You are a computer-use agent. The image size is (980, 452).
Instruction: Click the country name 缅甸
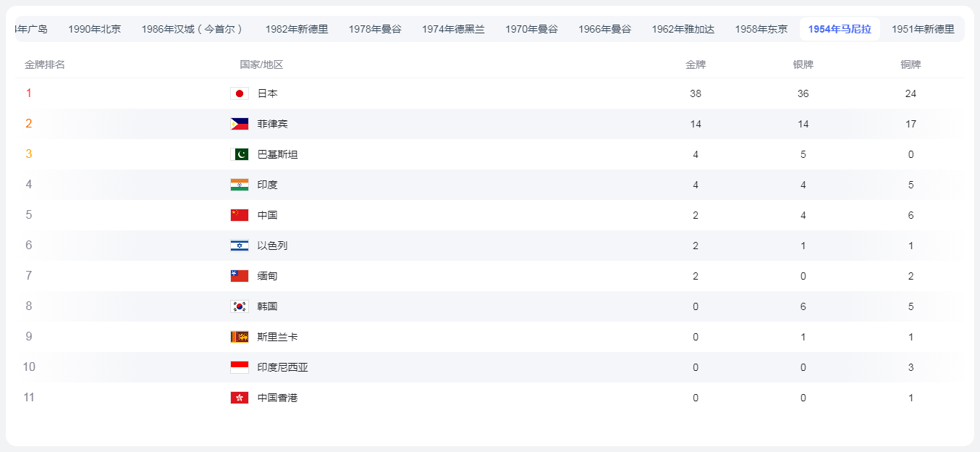click(x=268, y=276)
